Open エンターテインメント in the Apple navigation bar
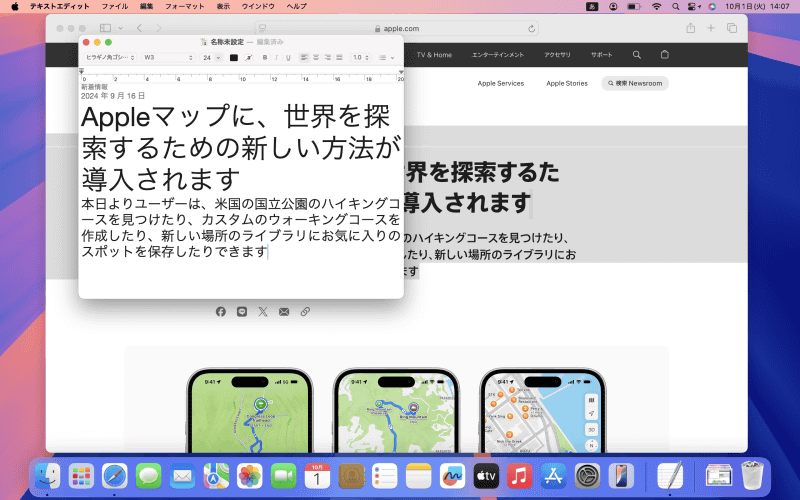This screenshot has width=800, height=500. pos(497,55)
